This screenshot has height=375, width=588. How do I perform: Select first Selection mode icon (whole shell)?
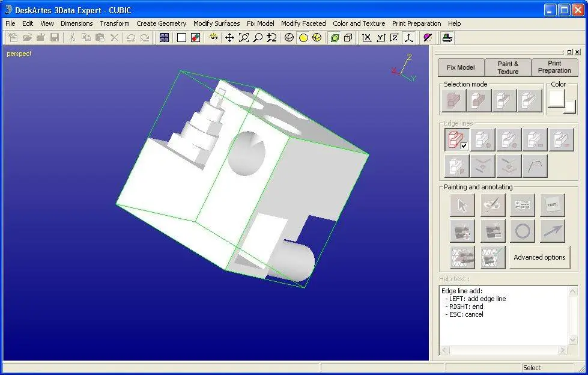(x=453, y=100)
